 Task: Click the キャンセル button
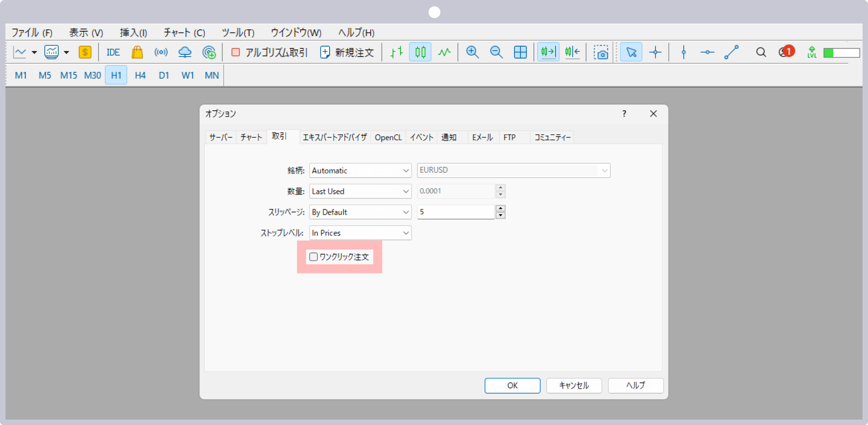coord(574,386)
